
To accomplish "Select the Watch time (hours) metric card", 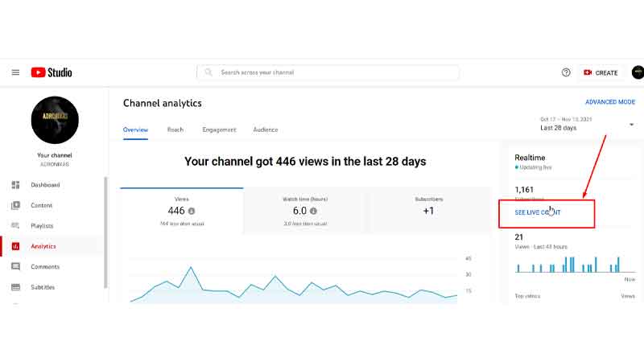I will click(x=305, y=211).
